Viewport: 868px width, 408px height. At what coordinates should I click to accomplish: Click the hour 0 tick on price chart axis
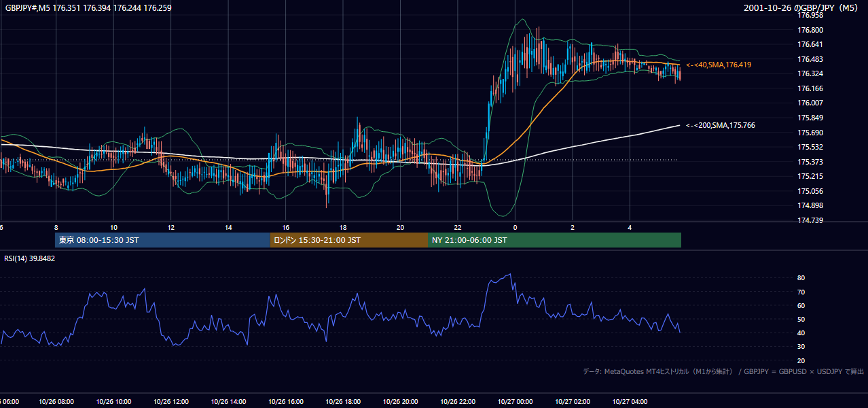tap(515, 227)
